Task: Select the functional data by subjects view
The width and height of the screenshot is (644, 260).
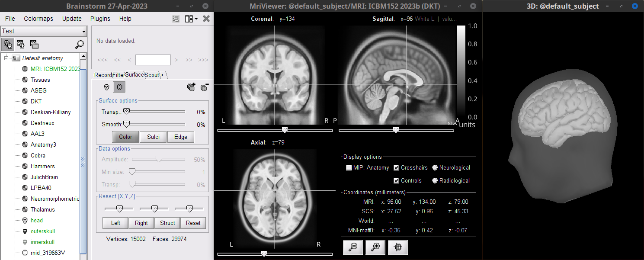Action: click(x=20, y=44)
